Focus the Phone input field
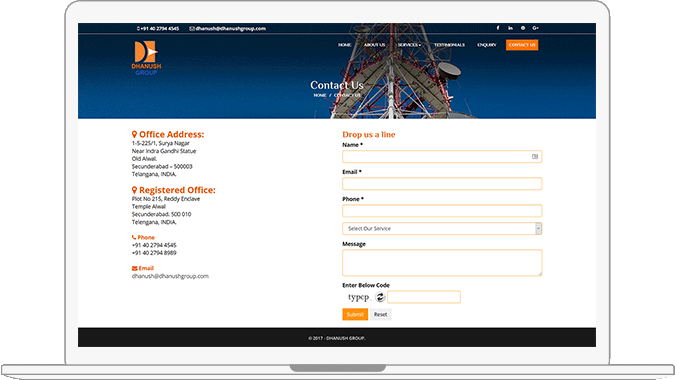The image size is (675, 380). (x=442, y=211)
